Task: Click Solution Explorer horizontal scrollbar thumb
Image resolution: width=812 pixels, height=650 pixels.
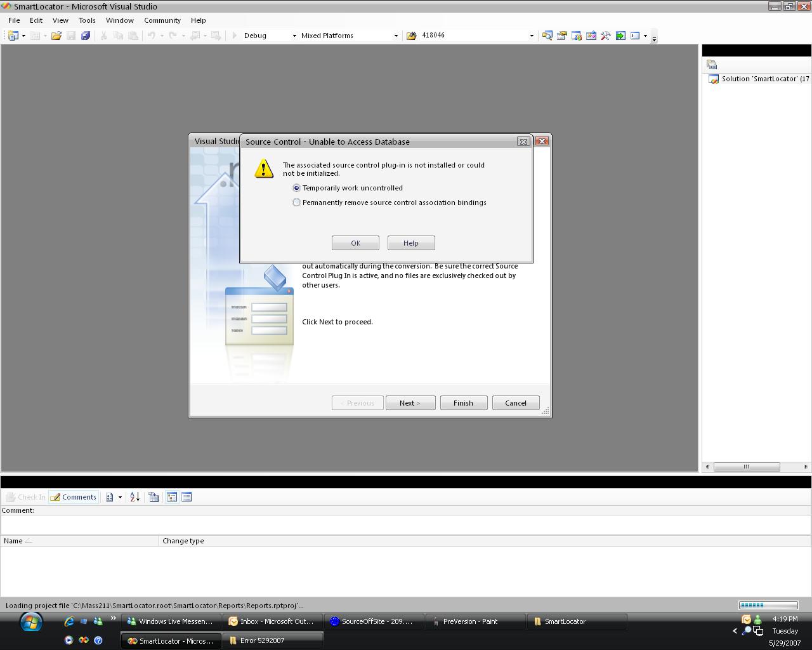Action: coord(747,467)
